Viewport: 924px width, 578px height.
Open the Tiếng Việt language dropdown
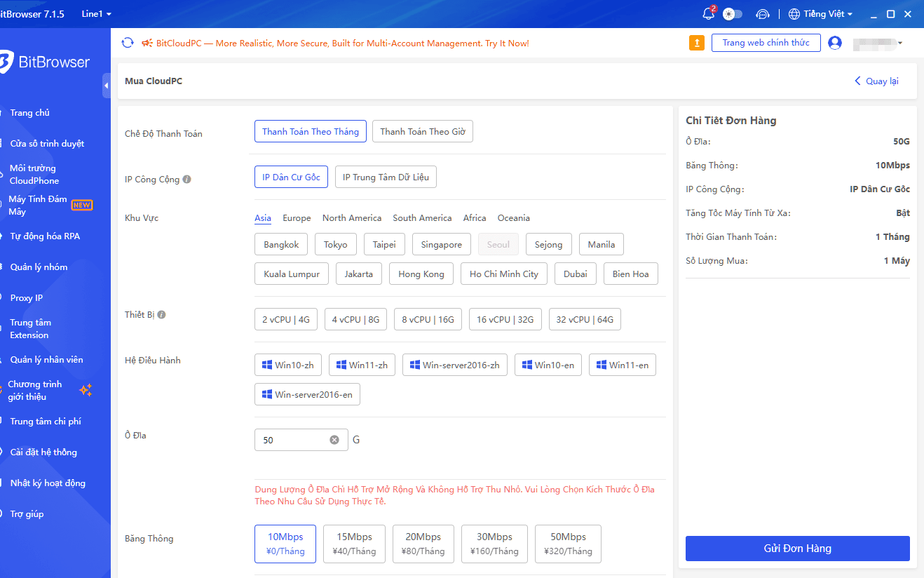coord(820,14)
